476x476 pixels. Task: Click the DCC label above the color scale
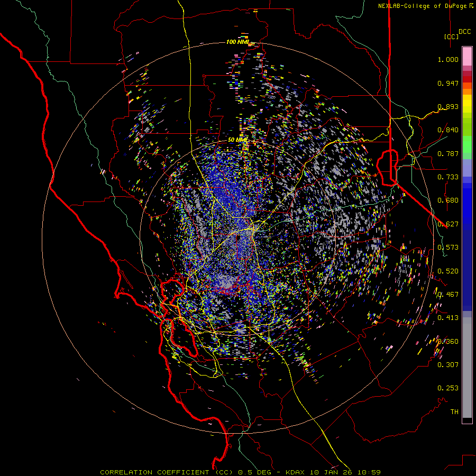coord(465,32)
